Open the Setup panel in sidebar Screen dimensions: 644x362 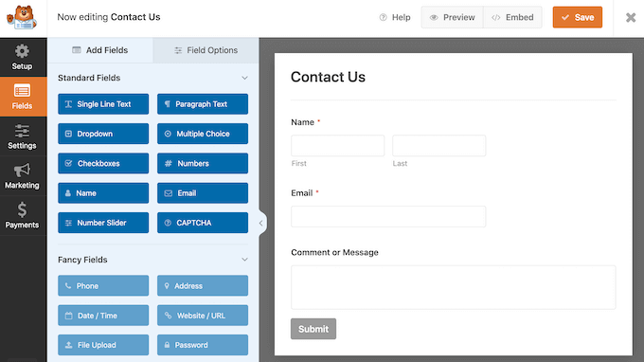coord(22,57)
